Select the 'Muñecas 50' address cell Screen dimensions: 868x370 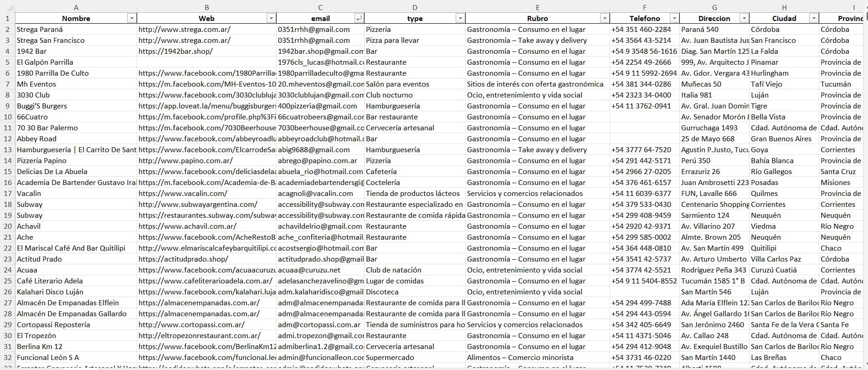click(x=714, y=84)
